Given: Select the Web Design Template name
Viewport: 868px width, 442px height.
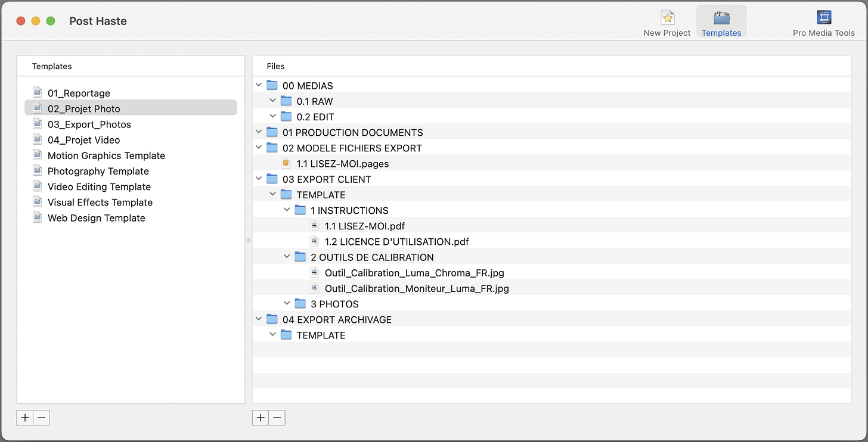Looking at the screenshot, I should click(x=97, y=217).
